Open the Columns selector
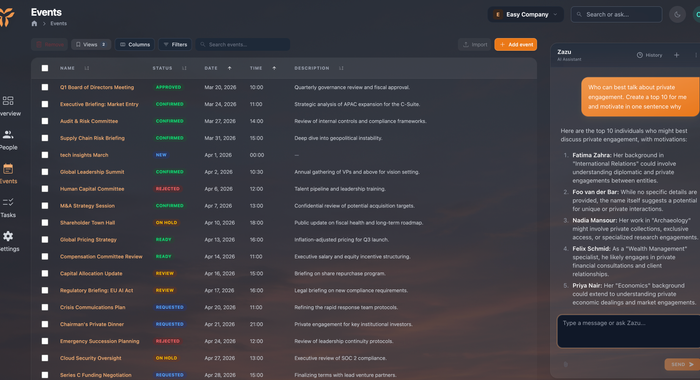 pyautogui.click(x=135, y=45)
